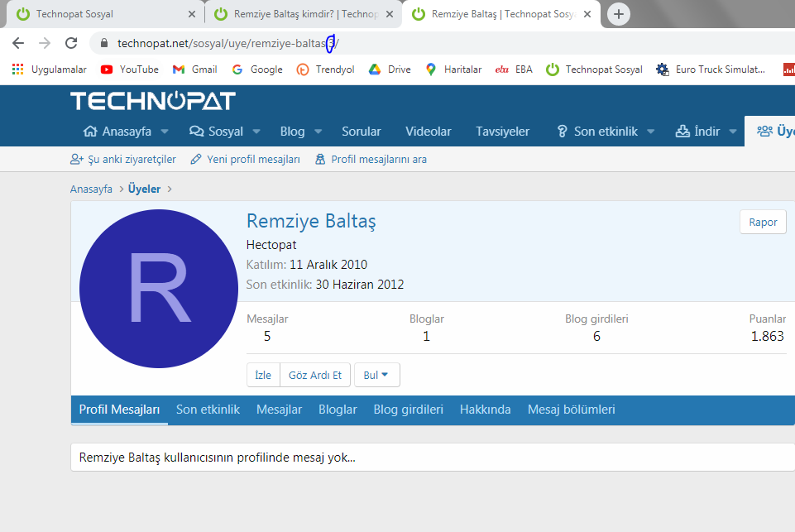Open Tavsiyeler in navigation bar
Viewport: 795px width, 532px height.
[x=502, y=132]
